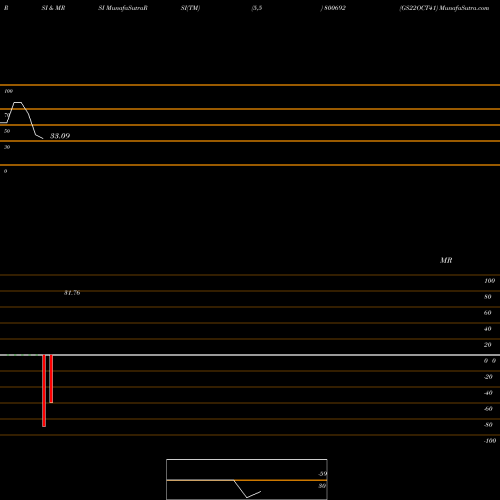Select the MR axis label 60
The width and height of the screenshot is (500, 500).
pyautogui.click(x=488, y=313)
